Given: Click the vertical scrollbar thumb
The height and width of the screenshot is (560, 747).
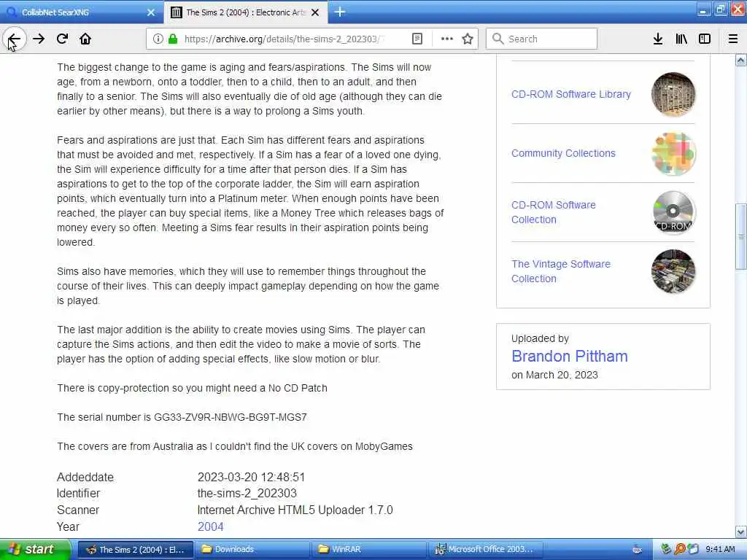Looking at the screenshot, I should 741,237.
